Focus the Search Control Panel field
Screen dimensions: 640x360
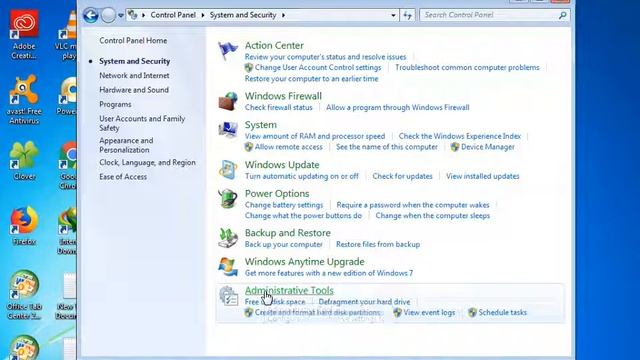click(x=494, y=15)
